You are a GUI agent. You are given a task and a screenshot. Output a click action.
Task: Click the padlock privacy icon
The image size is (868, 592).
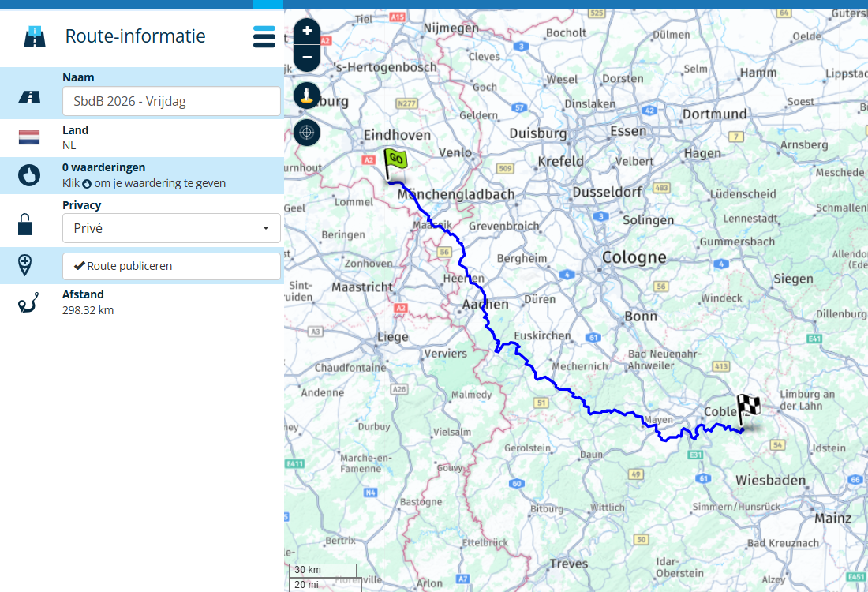[26, 225]
